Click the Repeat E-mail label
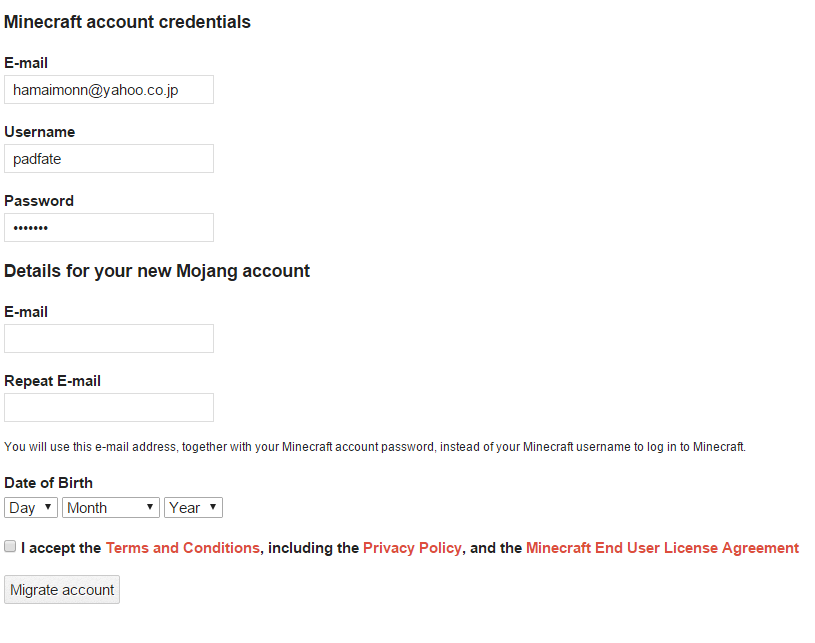 [x=52, y=381]
